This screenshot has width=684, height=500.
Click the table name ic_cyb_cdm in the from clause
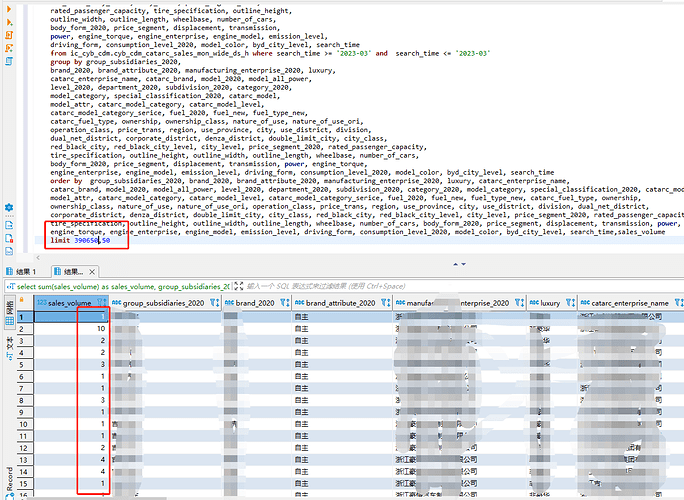point(90,53)
